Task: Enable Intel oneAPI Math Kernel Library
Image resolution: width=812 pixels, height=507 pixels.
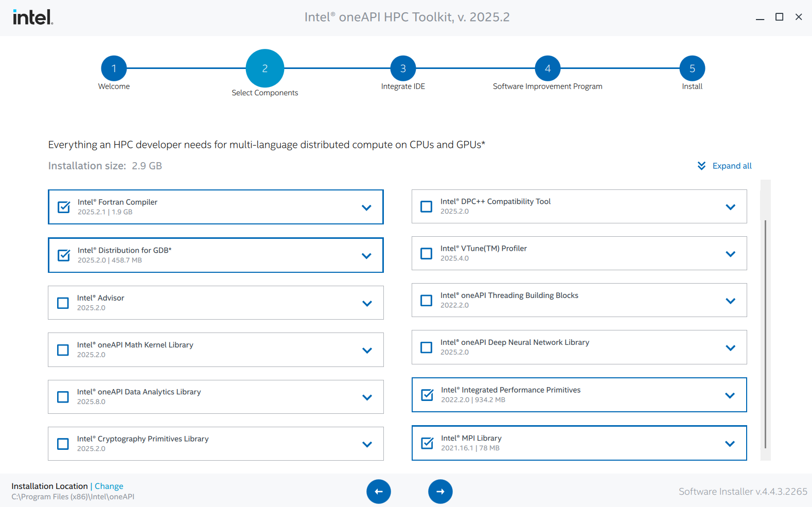Action: tap(63, 350)
